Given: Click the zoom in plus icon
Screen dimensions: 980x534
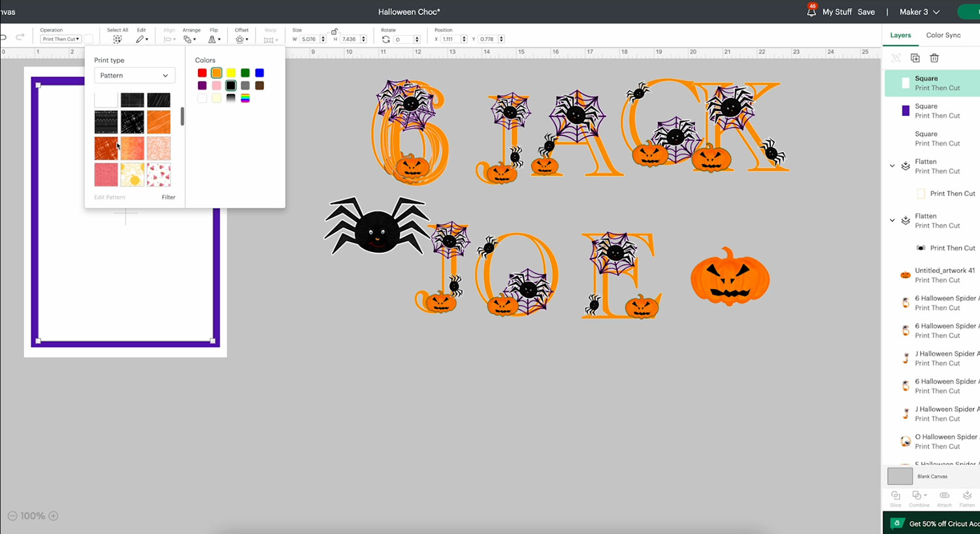Looking at the screenshot, I should tap(54, 516).
